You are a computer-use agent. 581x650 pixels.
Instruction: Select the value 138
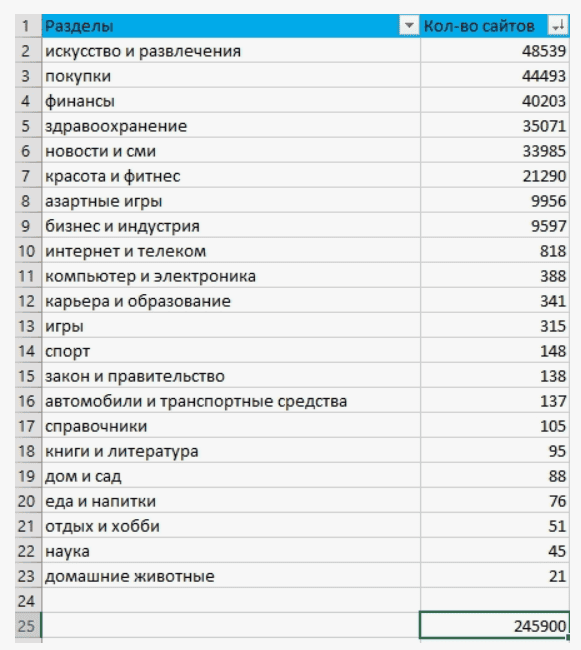(x=495, y=376)
